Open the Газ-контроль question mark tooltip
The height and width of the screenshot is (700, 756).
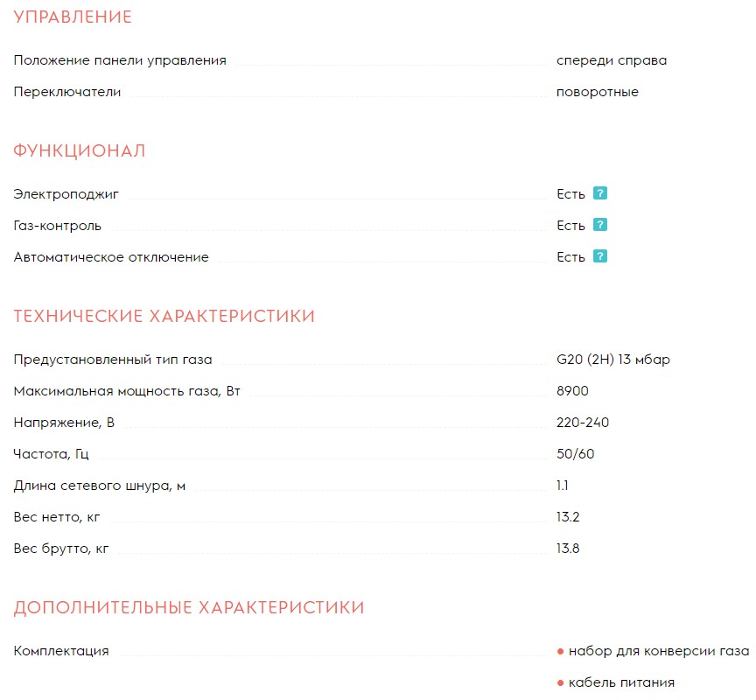[x=599, y=225]
